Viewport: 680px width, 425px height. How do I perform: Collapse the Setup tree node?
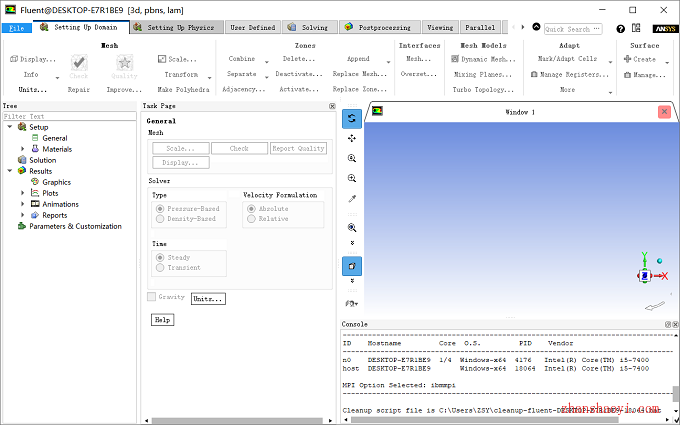click(x=10, y=127)
